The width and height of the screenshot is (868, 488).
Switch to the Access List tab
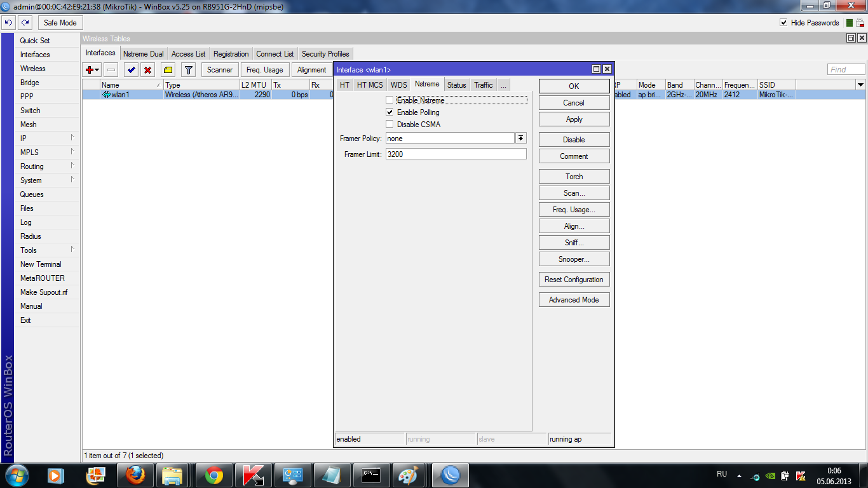tap(188, 54)
